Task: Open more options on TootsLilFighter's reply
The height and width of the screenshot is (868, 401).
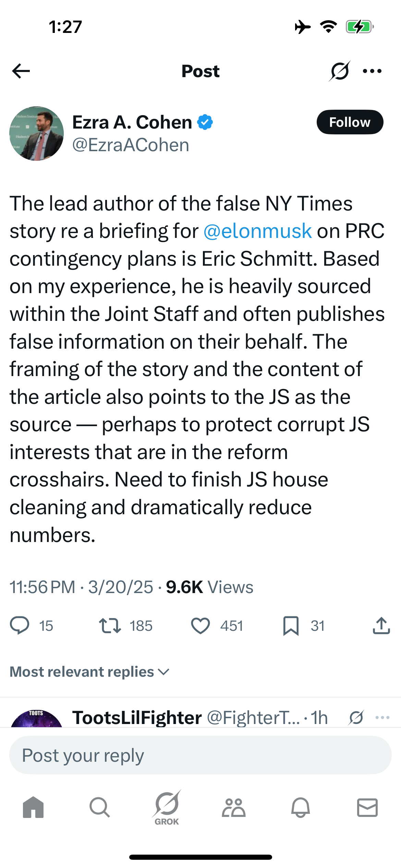Action: [x=382, y=718]
